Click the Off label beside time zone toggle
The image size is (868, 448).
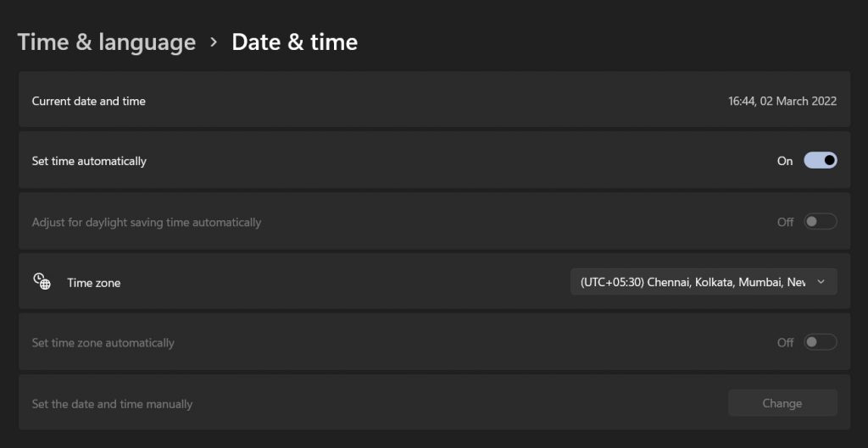click(786, 342)
